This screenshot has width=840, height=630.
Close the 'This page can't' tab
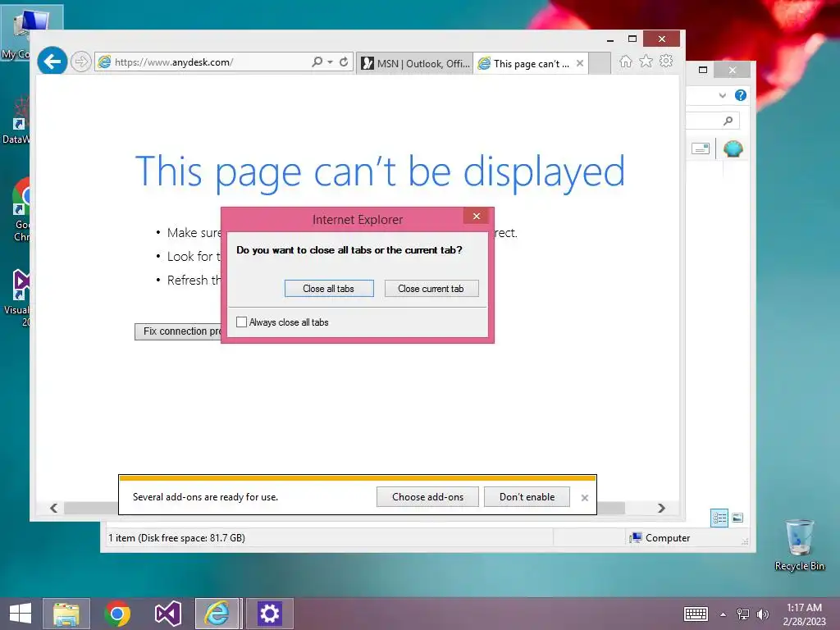click(580, 63)
